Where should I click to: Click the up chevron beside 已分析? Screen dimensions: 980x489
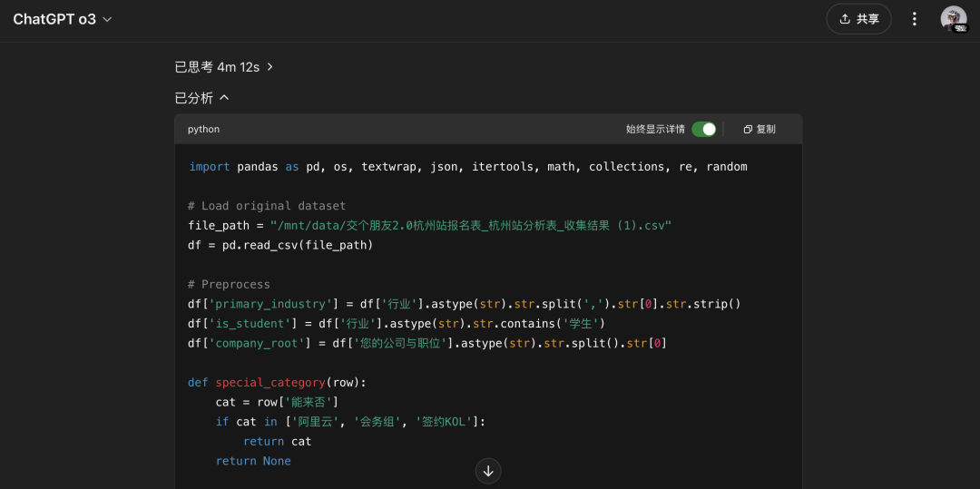(224, 98)
